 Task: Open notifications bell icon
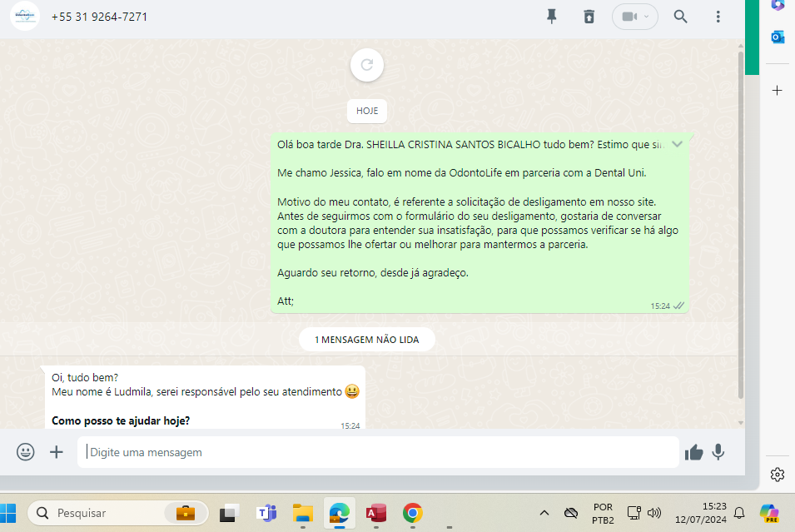coord(739,513)
